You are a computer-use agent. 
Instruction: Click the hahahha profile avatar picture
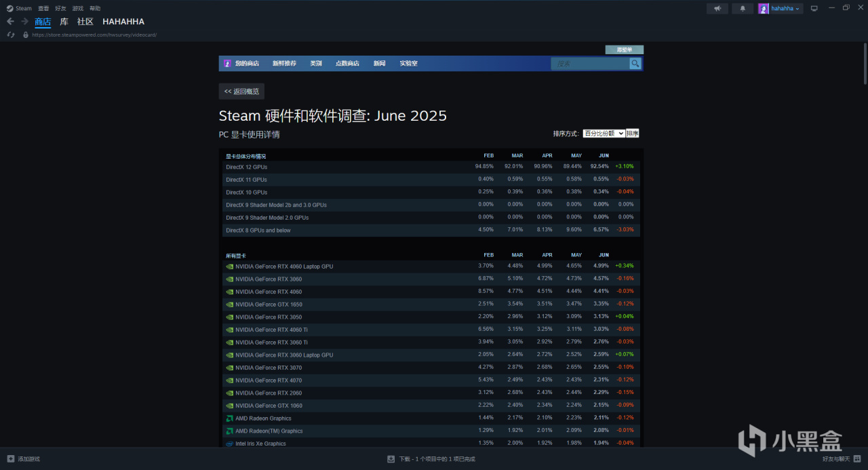764,8
